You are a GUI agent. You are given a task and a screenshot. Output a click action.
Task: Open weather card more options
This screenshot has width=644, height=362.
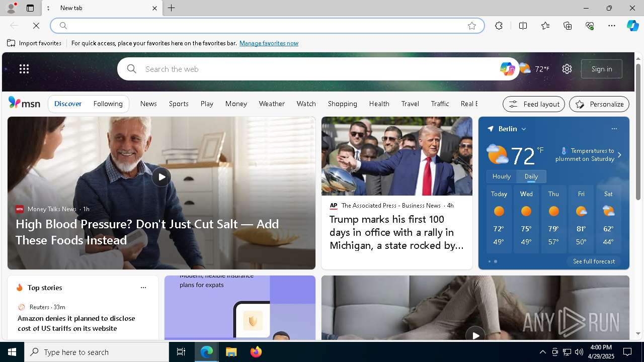pyautogui.click(x=614, y=129)
